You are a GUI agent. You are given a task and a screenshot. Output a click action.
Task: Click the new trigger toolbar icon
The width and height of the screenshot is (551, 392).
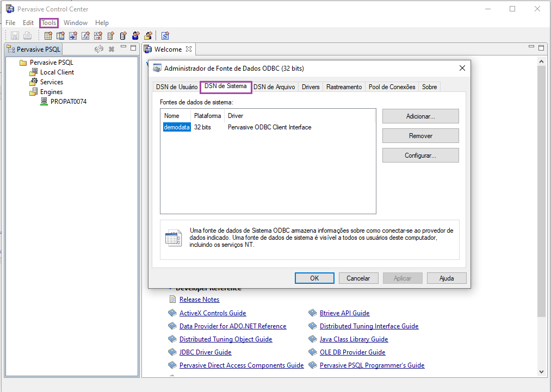coord(98,35)
